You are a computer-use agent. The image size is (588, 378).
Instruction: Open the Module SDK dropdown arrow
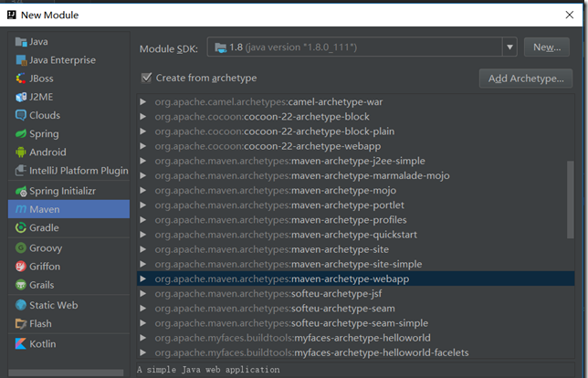pos(509,47)
